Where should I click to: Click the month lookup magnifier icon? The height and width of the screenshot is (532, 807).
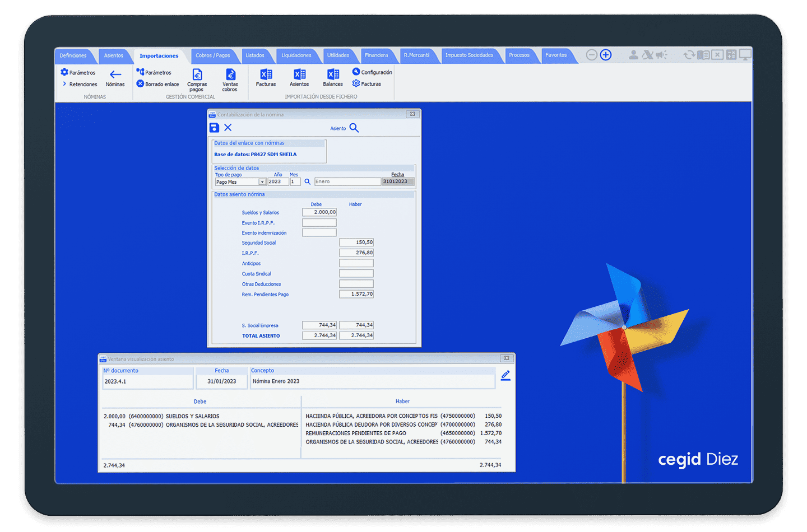pyautogui.click(x=307, y=182)
